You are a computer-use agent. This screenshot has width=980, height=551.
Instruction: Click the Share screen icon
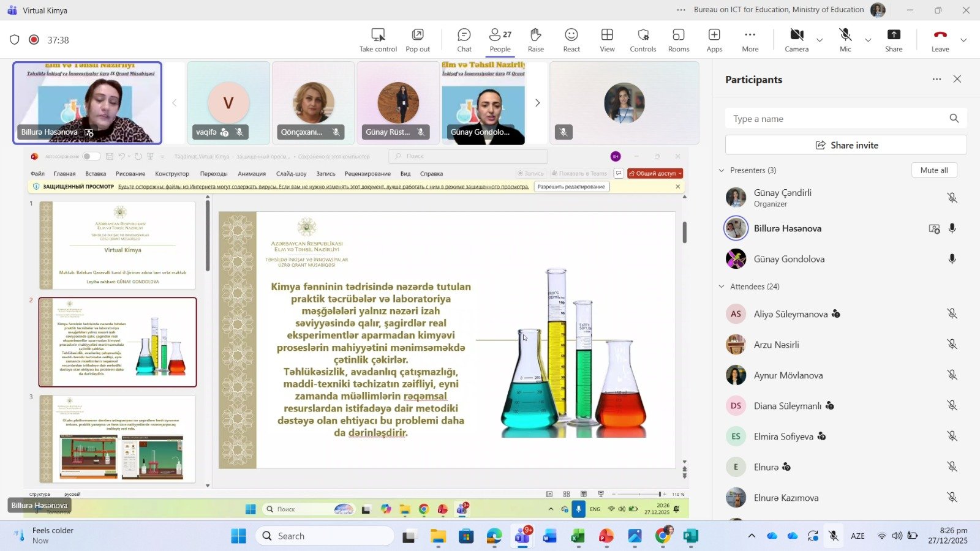pyautogui.click(x=893, y=40)
